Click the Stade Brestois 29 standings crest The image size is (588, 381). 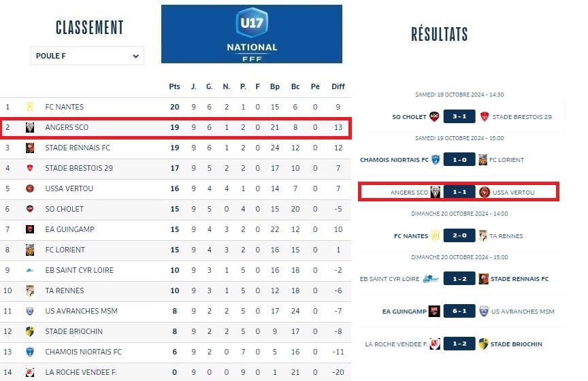pyautogui.click(x=30, y=168)
